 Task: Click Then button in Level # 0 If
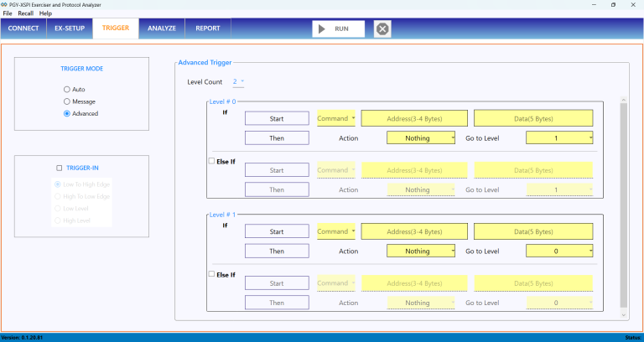click(277, 138)
